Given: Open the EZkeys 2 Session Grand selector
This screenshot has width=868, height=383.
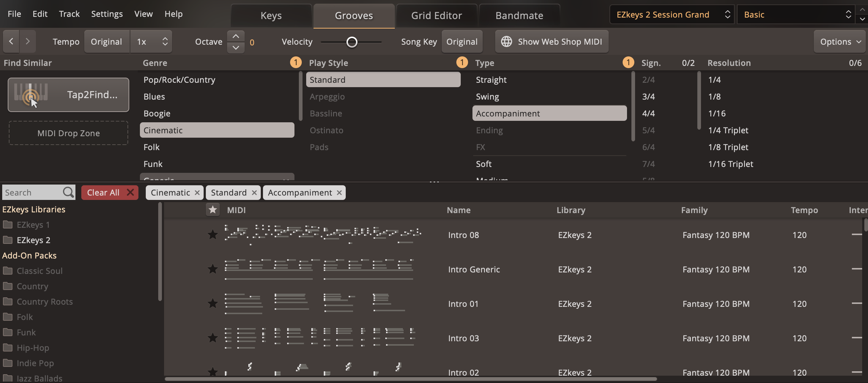Looking at the screenshot, I should coord(672,15).
